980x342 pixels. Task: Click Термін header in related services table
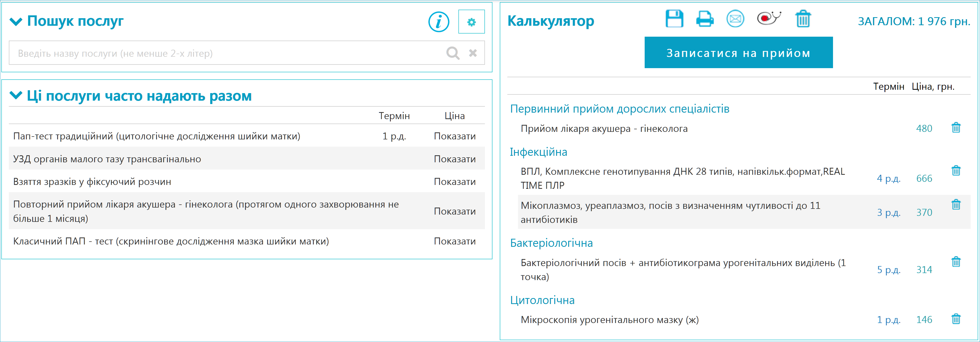[394, 116]
